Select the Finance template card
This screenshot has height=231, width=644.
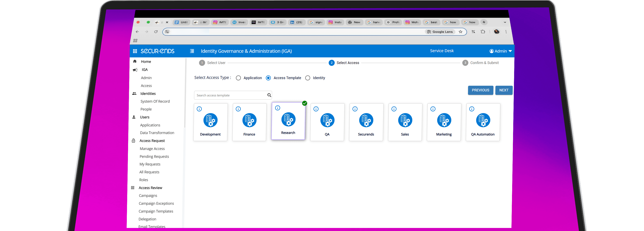coord(249,122)
